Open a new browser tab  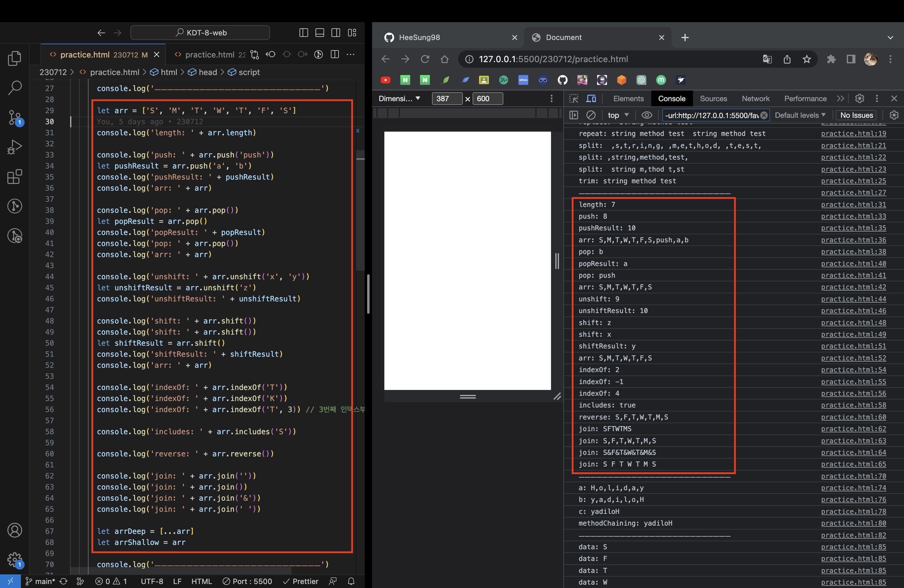pyautogui.click(x=685, y=37)
